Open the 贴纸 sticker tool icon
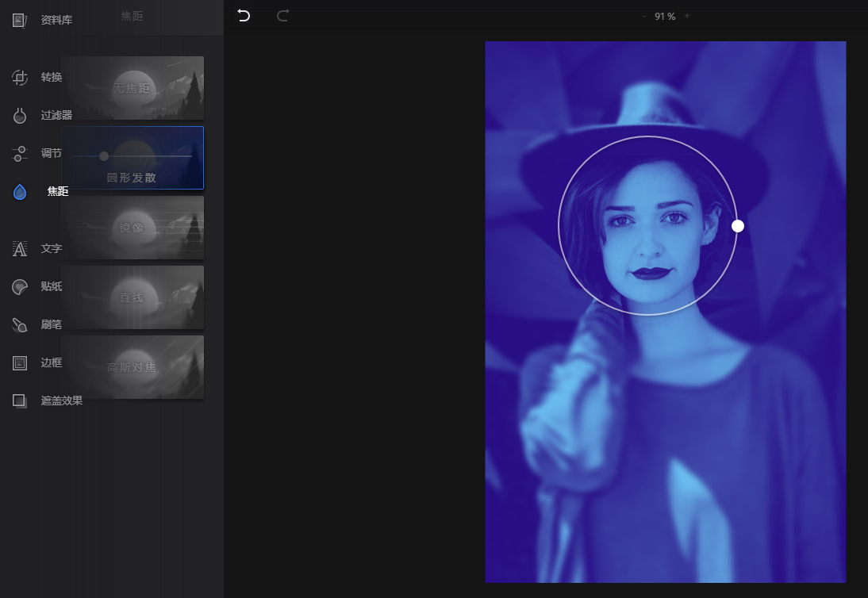The height and width of the screenshot is (598, 868). (19, 287)
